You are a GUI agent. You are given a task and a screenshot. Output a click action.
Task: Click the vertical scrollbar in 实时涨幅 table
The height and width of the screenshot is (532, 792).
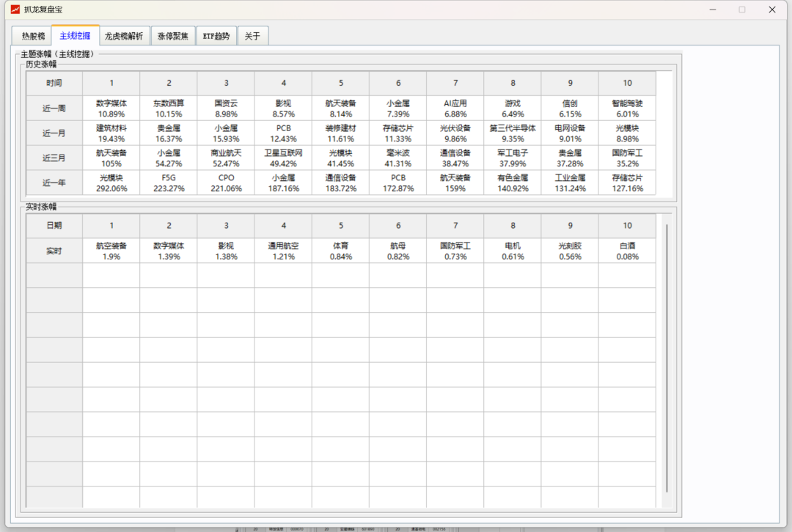click(x=667, y=358)
